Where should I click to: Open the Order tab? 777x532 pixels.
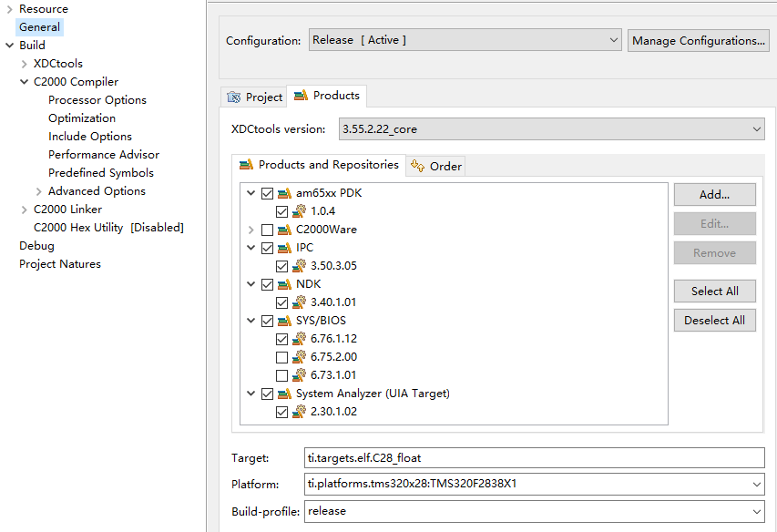[x=436, y=166]
